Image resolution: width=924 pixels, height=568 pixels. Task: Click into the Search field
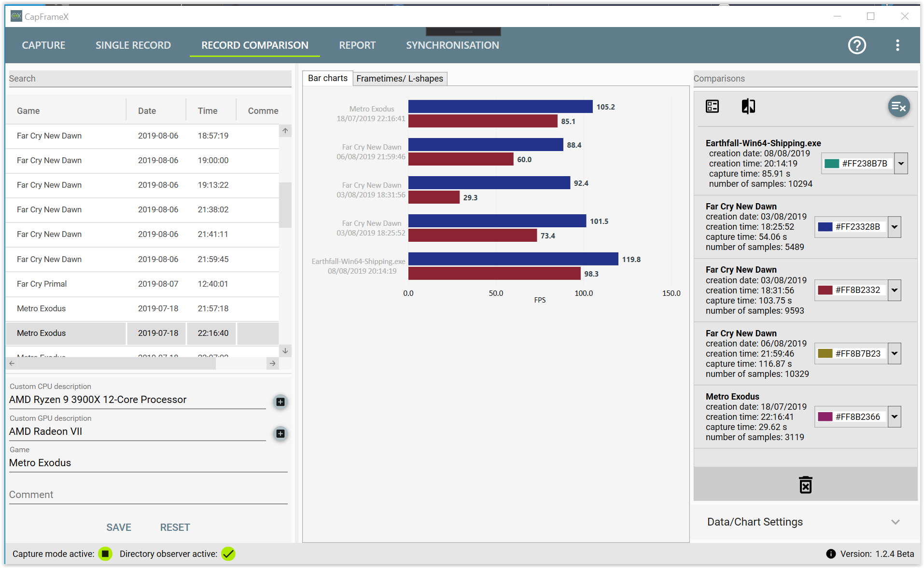point(150,79)
